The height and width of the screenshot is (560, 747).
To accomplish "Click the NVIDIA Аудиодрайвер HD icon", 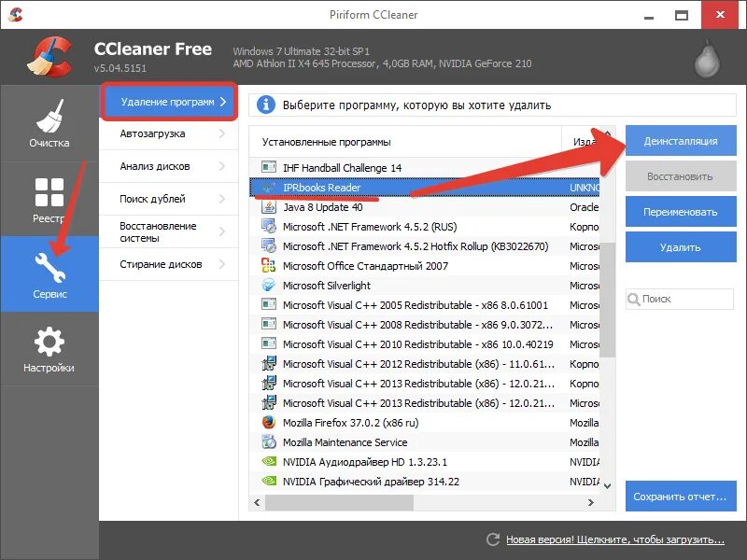I will pyautogui.click(x=269, y=461).
